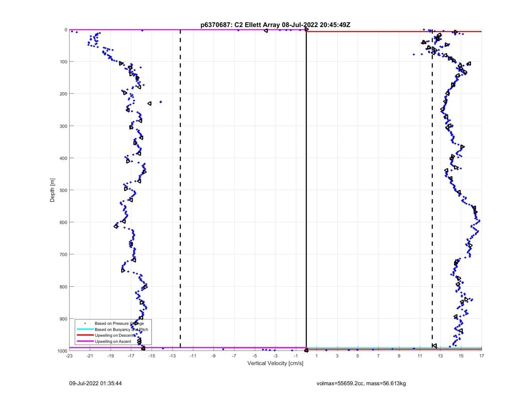Click velocity tick label '-17'

click(131, 355)
